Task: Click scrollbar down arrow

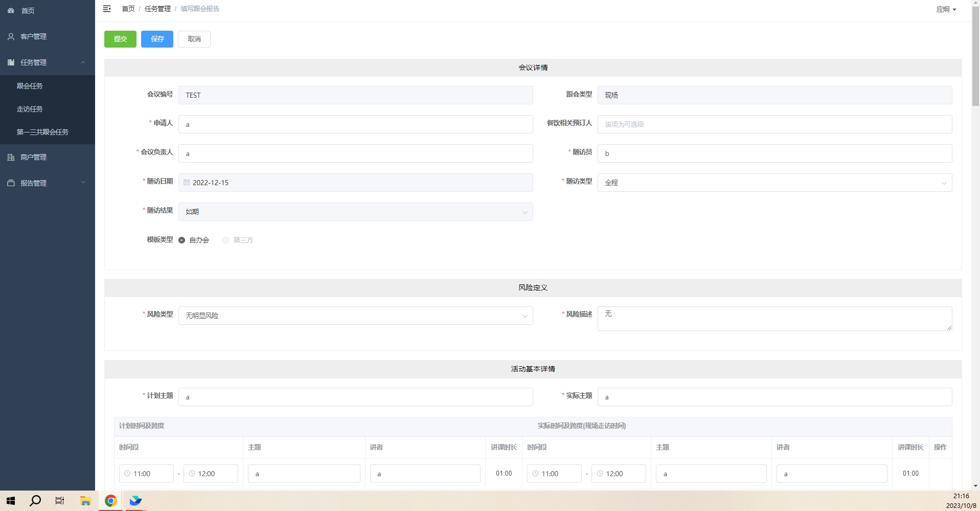Action: pos(975,486)
